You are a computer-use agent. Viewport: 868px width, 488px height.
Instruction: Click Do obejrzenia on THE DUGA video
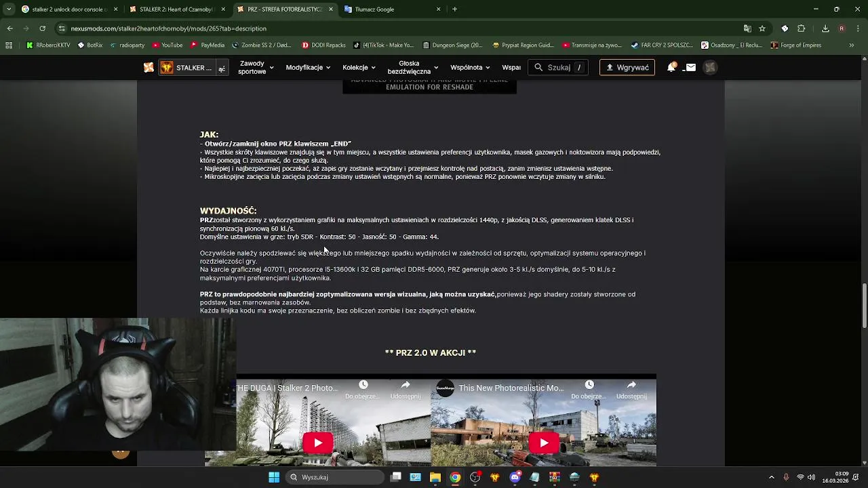pos(363,390)
